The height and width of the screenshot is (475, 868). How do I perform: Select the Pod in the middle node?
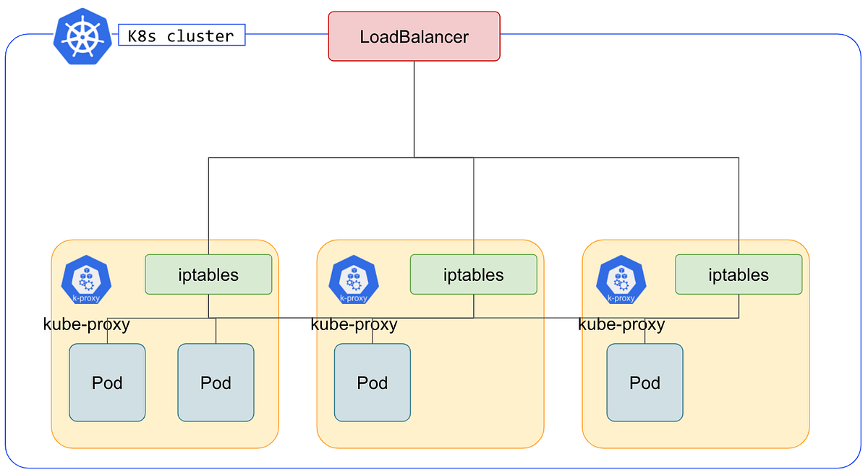[373, 382]
